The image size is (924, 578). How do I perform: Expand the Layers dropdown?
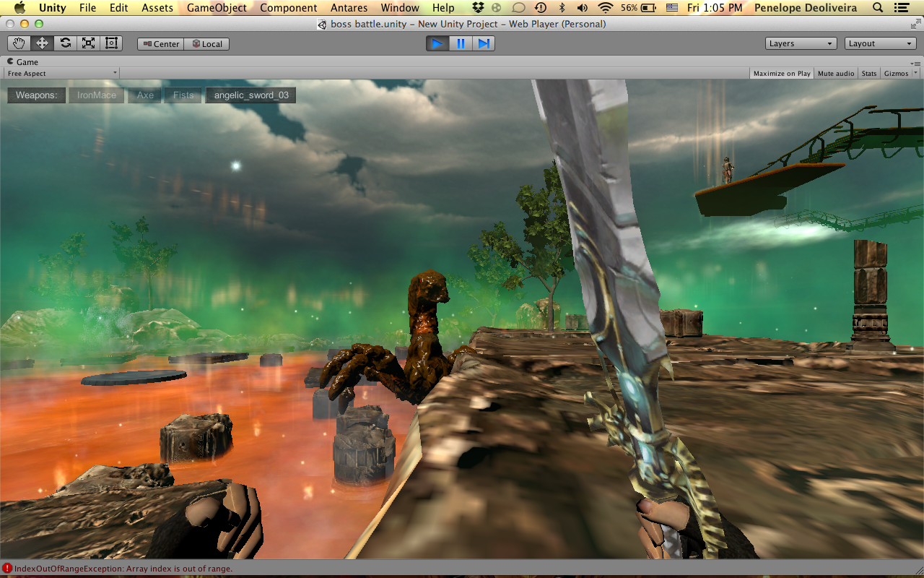801,43
